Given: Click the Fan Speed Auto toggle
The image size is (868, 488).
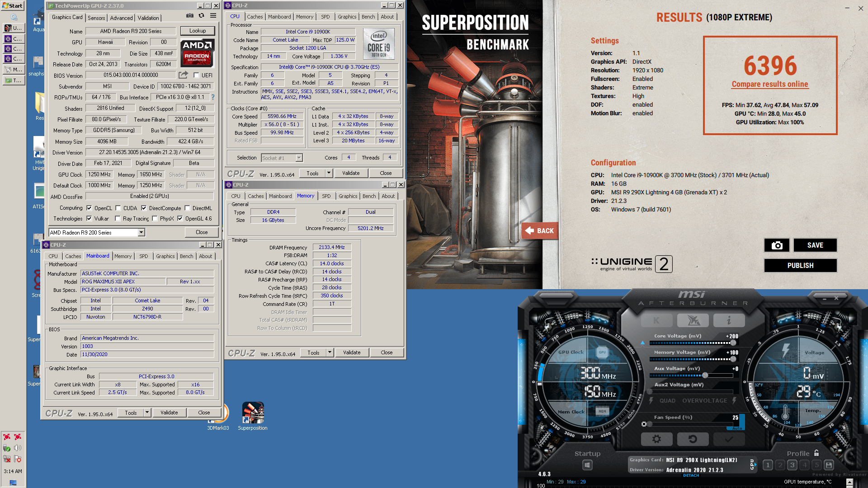Looking at the screenshot, I should (737, 428).
